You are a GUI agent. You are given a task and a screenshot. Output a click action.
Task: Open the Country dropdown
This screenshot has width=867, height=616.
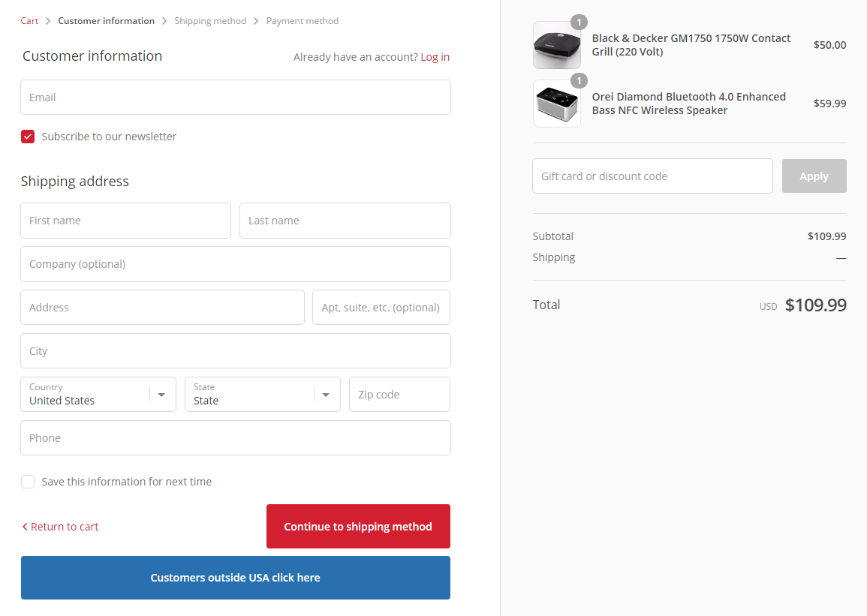(98, 395)
